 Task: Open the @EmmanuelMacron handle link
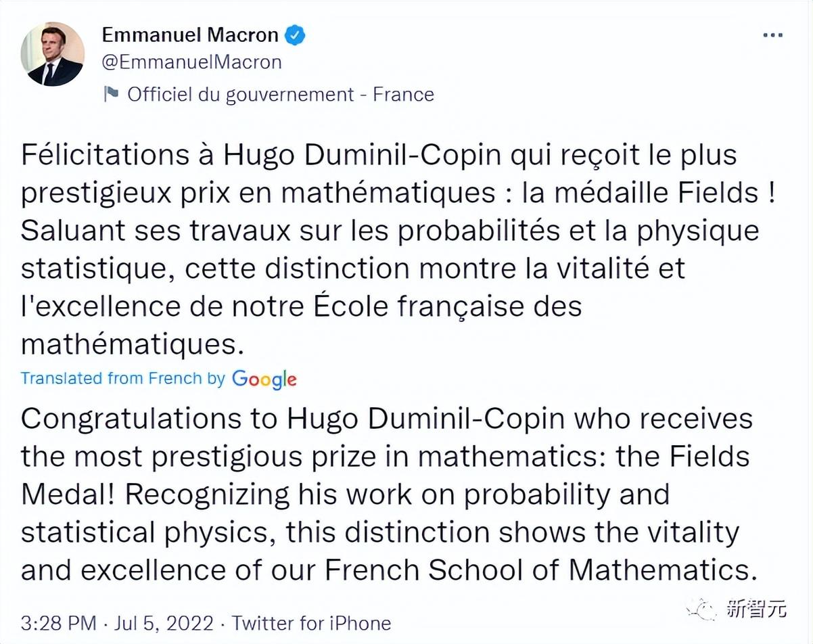[191, 62]
